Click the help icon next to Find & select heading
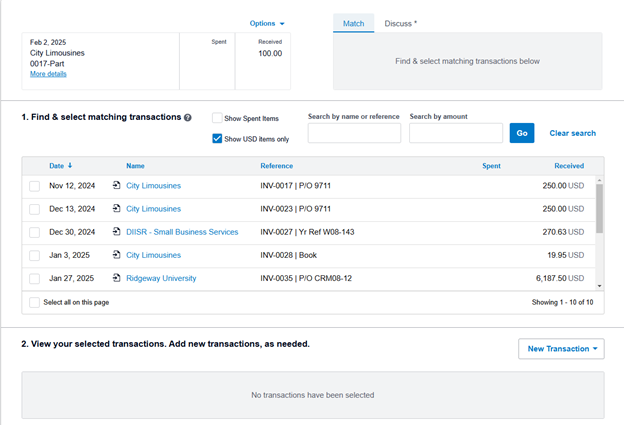Viewport: 624px width, 425px height. (x=188, y=118)
